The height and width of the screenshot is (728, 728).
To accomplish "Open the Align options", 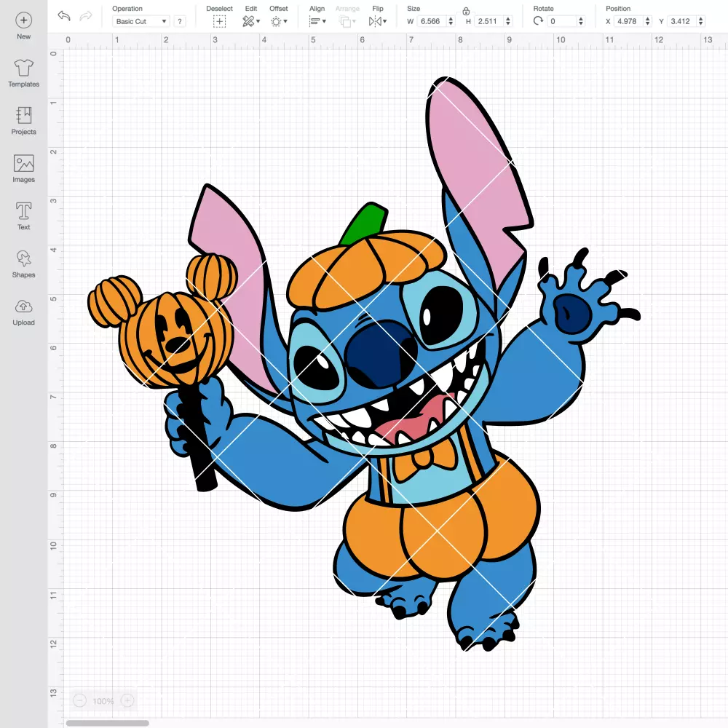I will [317, 21].
